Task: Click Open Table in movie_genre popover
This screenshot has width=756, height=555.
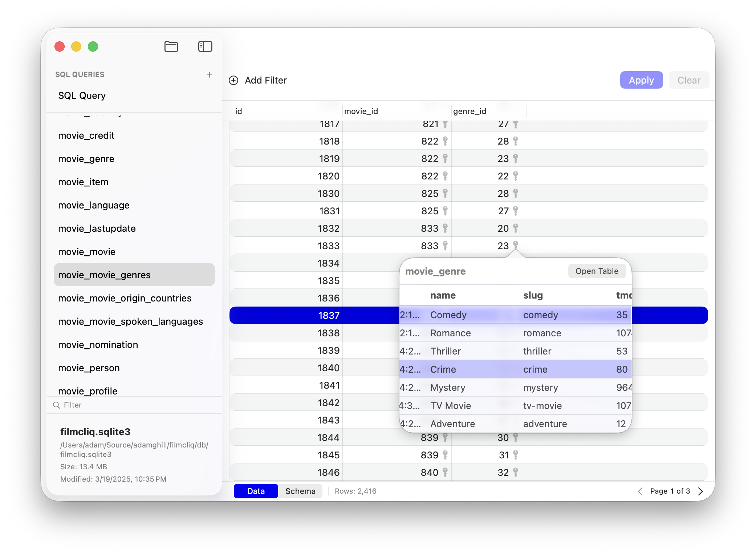Action: tap(597, 271)
